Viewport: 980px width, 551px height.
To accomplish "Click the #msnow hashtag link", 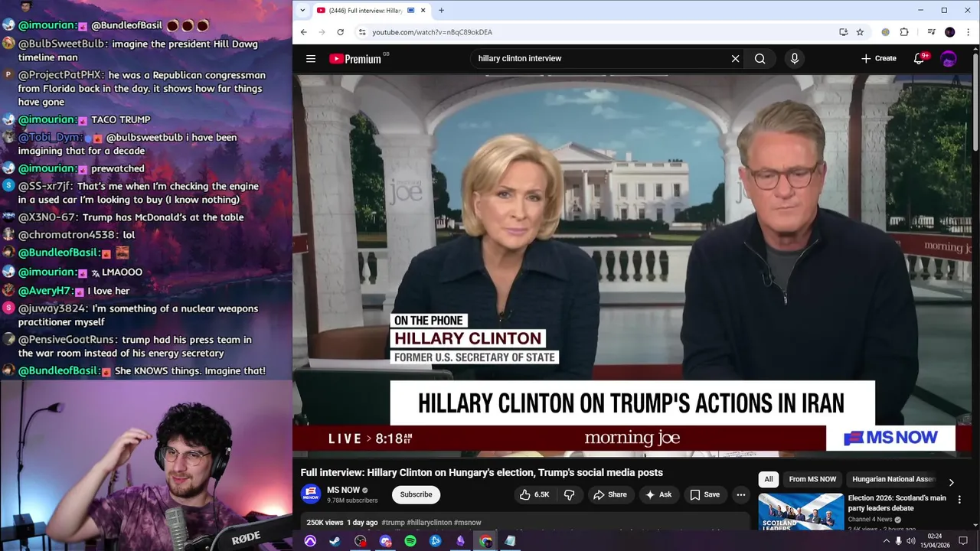I will [x=468, y=523].
